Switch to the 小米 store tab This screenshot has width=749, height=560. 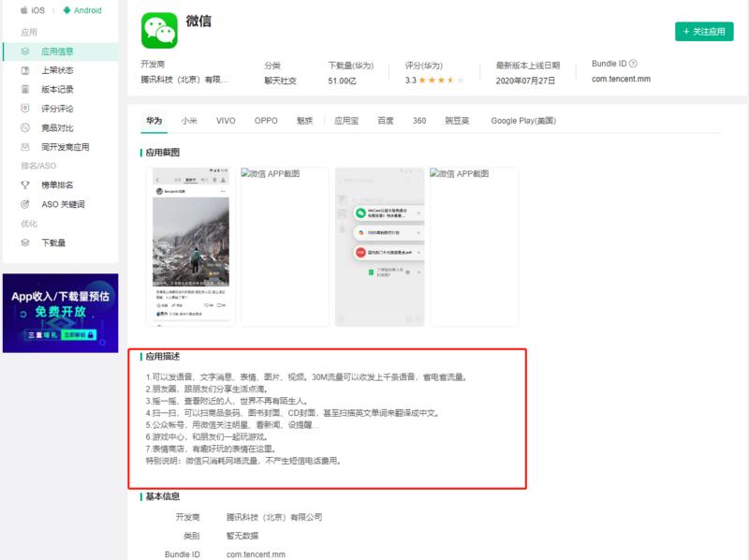point(188,120)
